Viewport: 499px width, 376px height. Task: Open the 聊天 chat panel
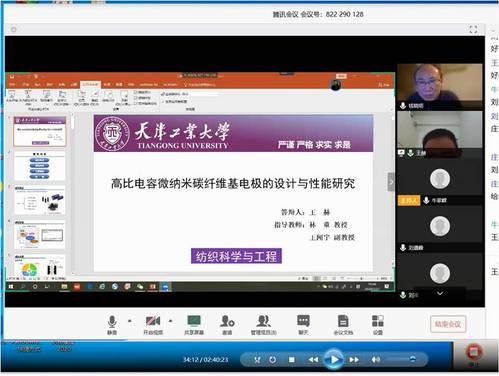pyautogui.click(x=303, y=324)
